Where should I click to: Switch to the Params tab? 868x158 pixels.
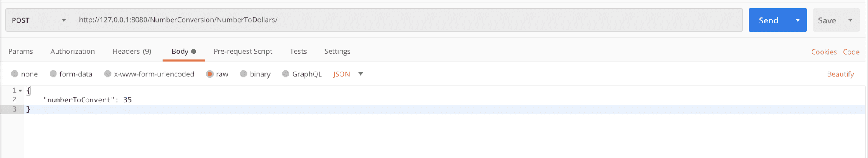point(20,51)
